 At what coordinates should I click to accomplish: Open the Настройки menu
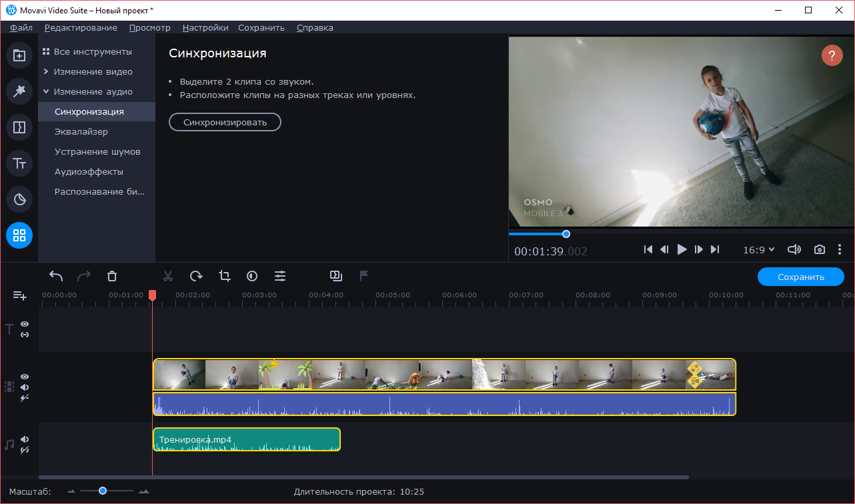205,27
